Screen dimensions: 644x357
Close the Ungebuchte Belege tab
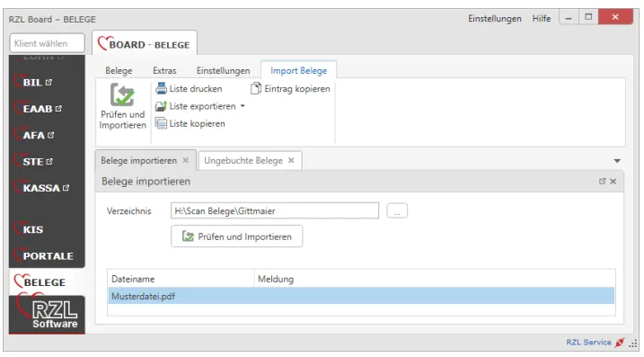coord(291,160)
